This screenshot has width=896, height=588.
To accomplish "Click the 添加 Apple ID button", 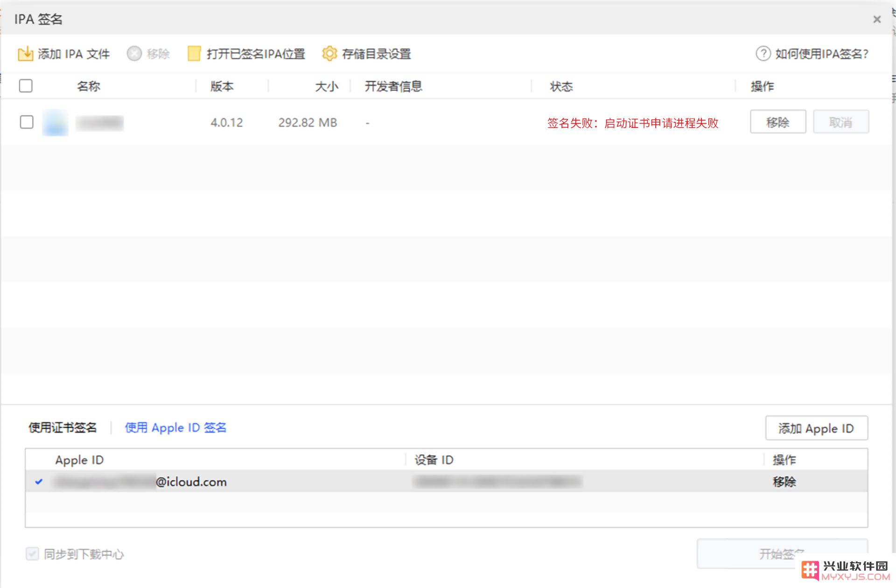I will 816,428.
